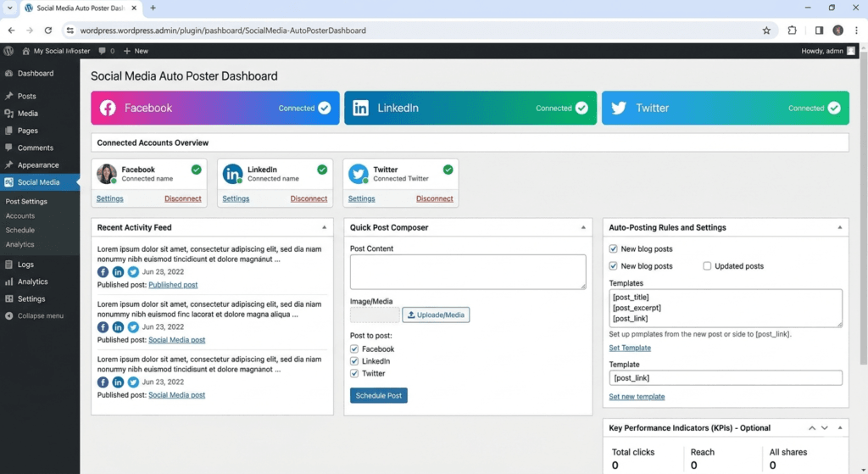Collapse the Key Performance Indicators panel
This screenshot has width=868, height=474.
coord(840,428)
